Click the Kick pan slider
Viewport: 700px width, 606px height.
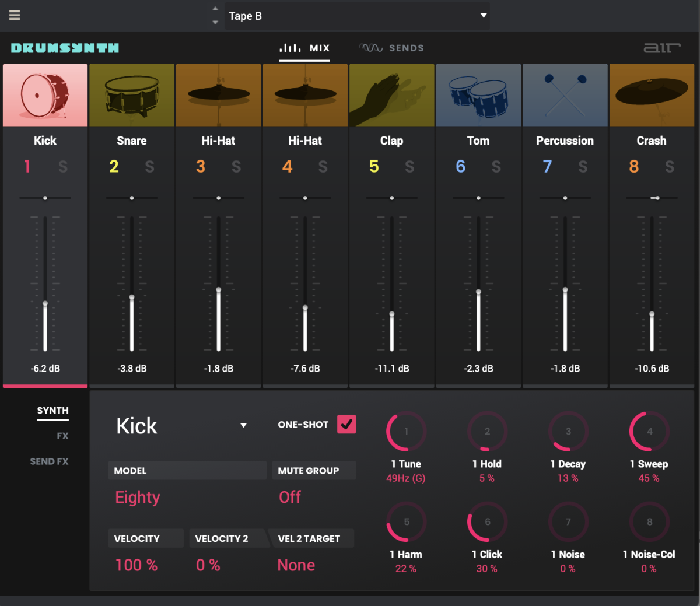coord(45,198)
